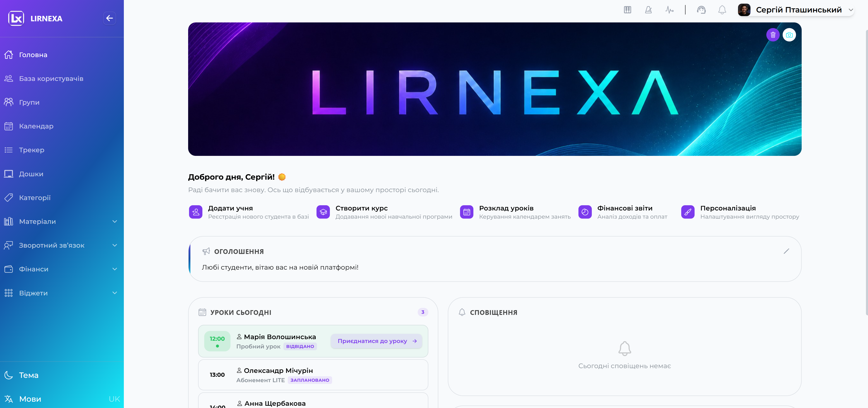Click the Додати учня icon
The image size is (868, 408).
click(x=196, y=212)
